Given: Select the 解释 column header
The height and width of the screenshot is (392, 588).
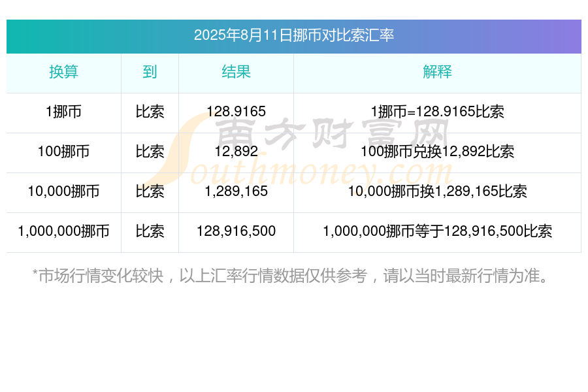Looking at the screenshot, I should [437, 72].
